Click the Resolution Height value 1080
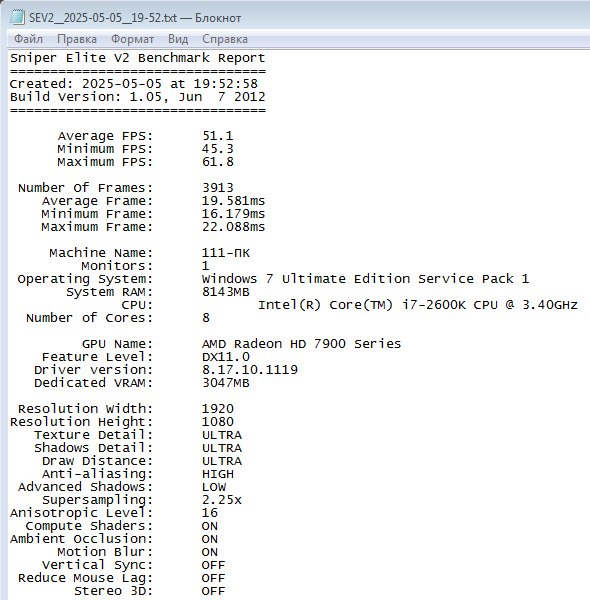This screenshot has width=590, height=600. click(x=218, y=422)
